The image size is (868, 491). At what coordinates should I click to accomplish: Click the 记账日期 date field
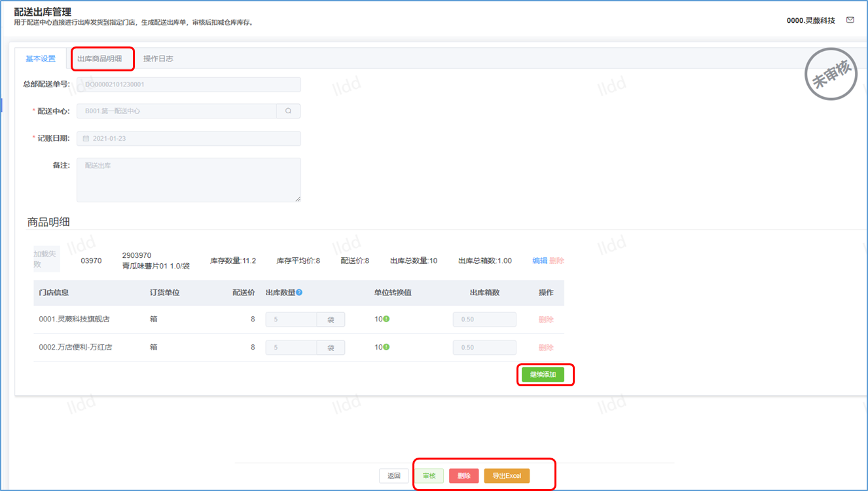click(189, 139)
